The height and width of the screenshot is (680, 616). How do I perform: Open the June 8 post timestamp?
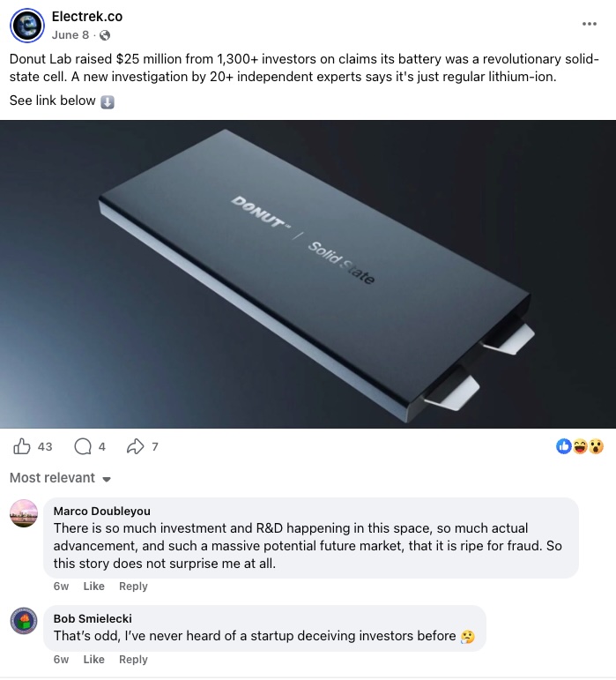[x=71, y=35]
